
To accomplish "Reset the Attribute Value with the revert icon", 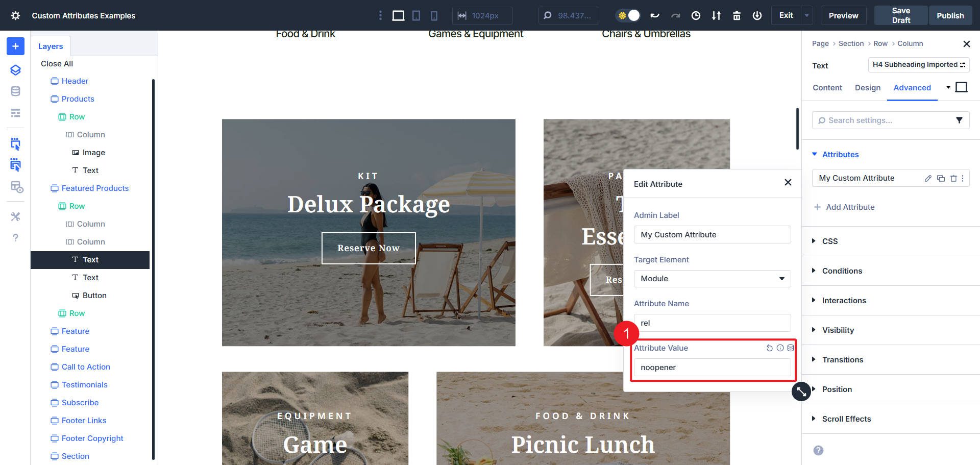I will click(x=769, y=348).
